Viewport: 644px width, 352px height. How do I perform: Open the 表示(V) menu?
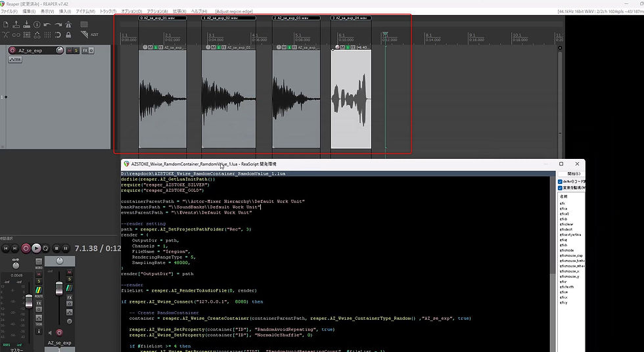pyautogui.click(x=47, y=11)
